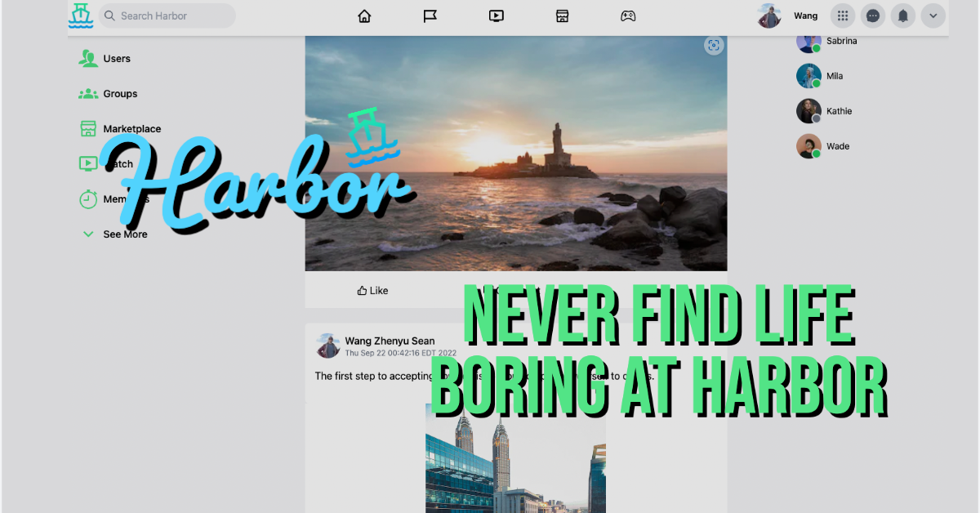Click Kathie's contact avatar
980x513 pixels.
[x=808, y=111]
